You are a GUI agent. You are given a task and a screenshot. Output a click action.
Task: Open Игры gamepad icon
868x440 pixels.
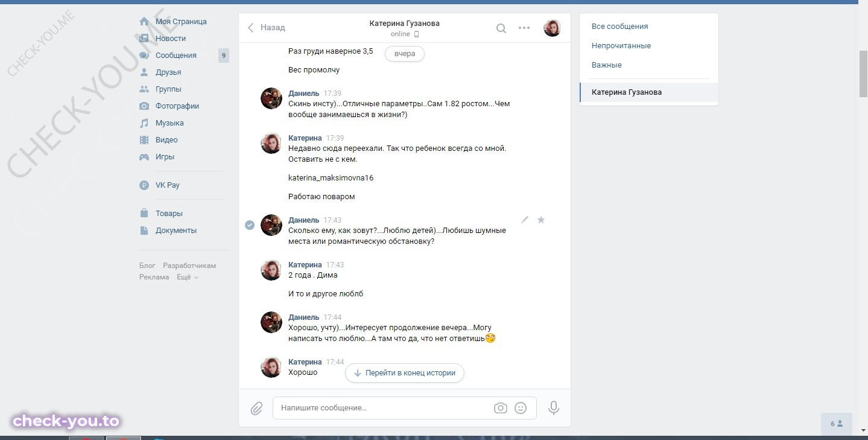pos(144,157)
